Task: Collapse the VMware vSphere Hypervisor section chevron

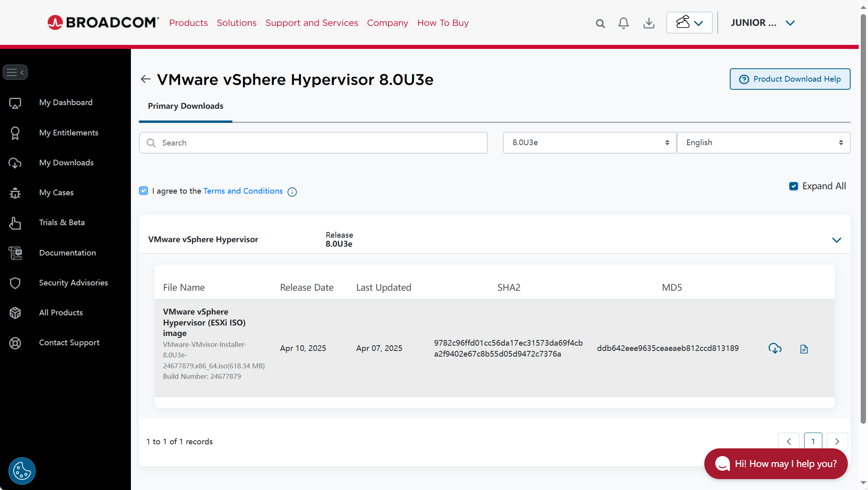Action: [836, 240]
